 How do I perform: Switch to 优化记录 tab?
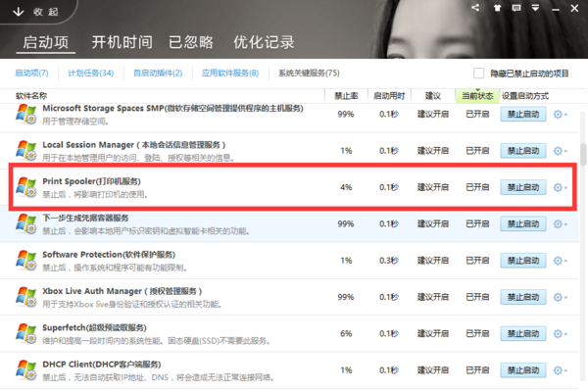coord(264,42)
